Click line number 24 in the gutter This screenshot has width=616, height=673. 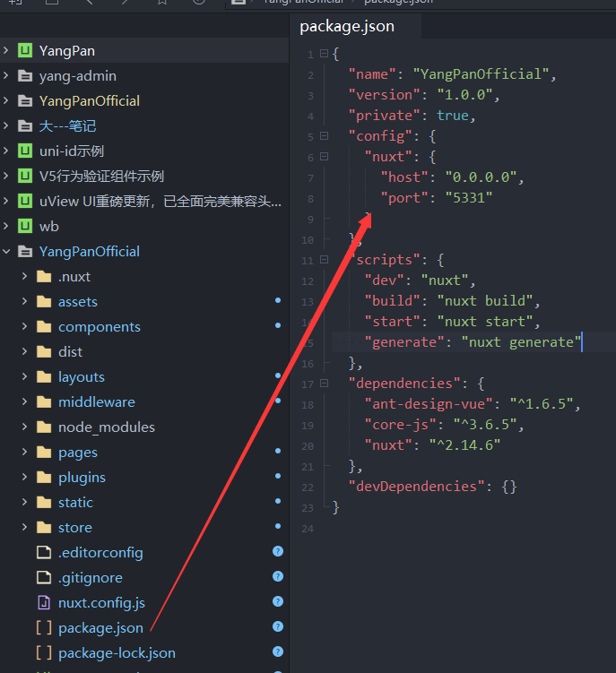[x=308, y=529]
